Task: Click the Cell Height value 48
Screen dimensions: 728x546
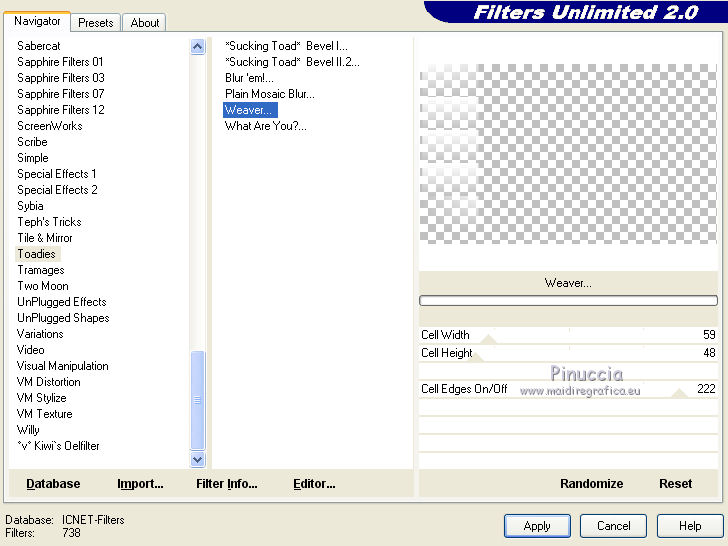Action: click(709, 353)
